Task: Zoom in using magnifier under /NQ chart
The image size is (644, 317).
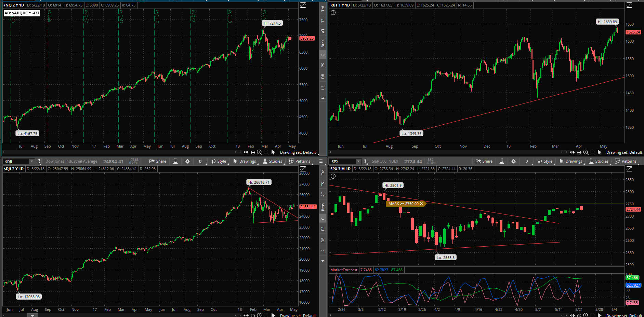Action: [260, 152]
